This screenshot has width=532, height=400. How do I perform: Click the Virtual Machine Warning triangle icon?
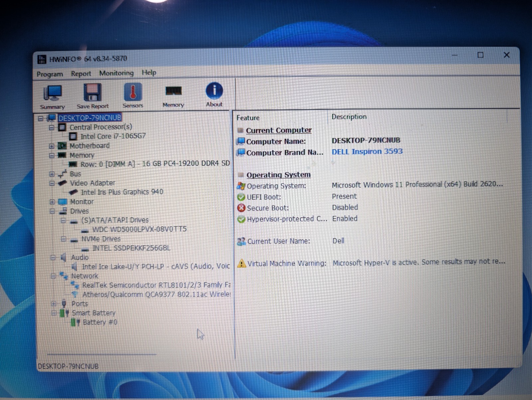(x=242, y=263)
